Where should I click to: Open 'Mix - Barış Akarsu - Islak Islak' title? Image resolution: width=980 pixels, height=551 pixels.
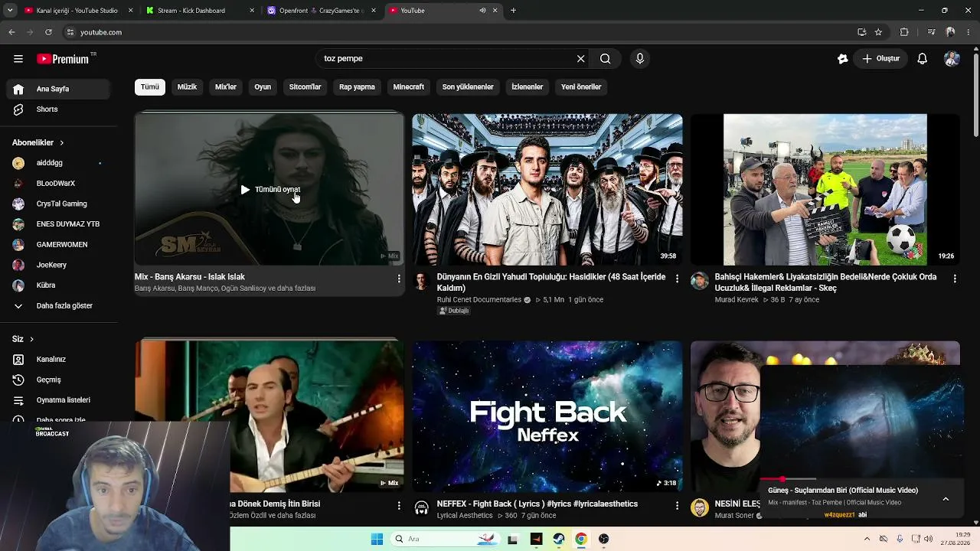tap(190, 277)
